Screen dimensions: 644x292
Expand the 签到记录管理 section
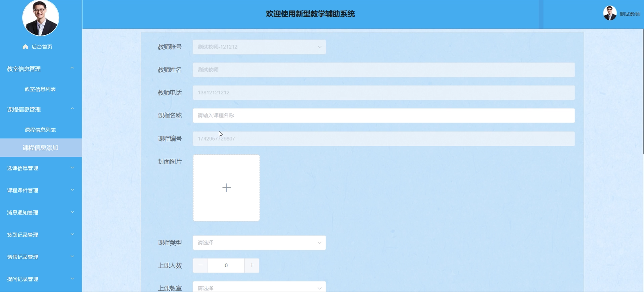(x=40, y=235)
